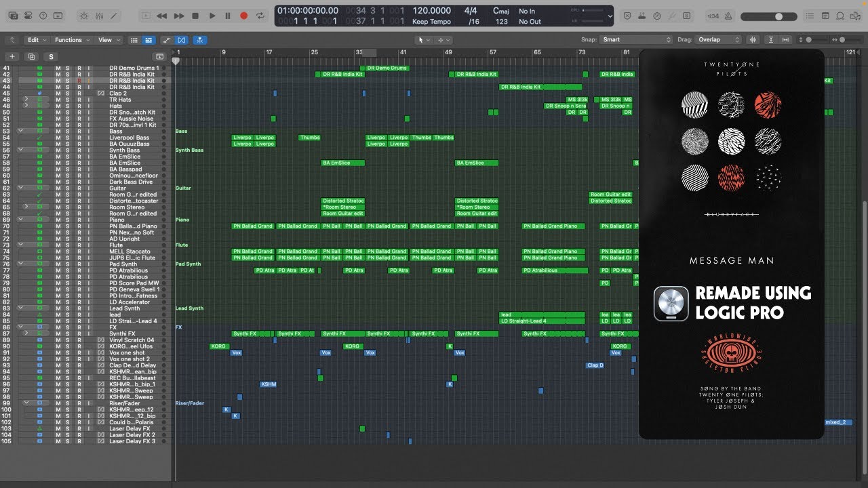Click the Fast Forward transport button
This screenshot has height=488, width=868.
(x=179, y=16)
